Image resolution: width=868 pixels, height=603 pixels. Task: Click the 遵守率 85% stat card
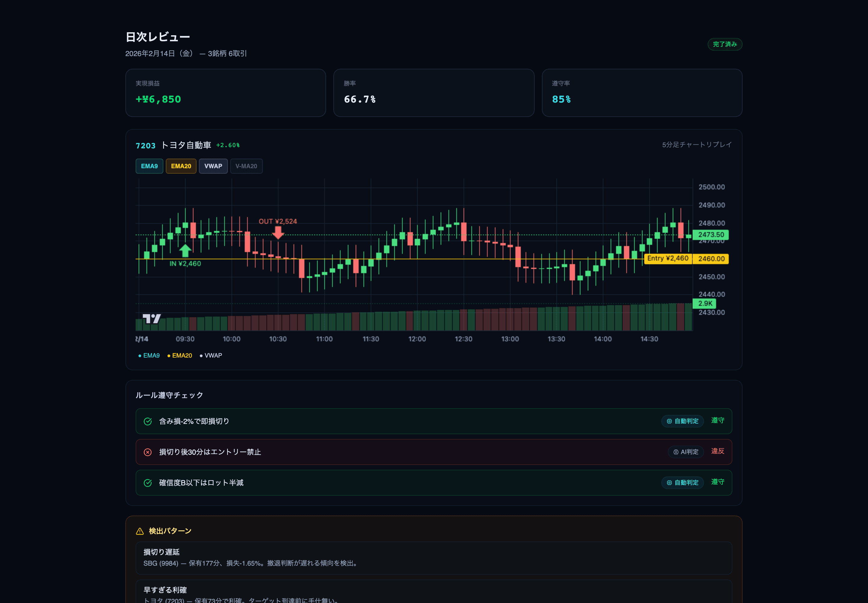pos(642,93)
